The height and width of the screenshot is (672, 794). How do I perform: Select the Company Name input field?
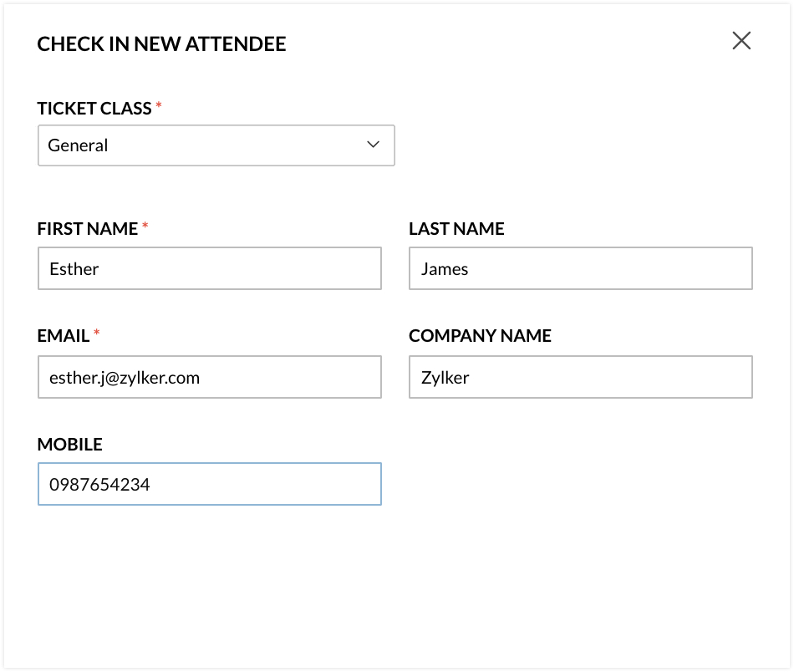pyautogui.click(x=580, y=377)
